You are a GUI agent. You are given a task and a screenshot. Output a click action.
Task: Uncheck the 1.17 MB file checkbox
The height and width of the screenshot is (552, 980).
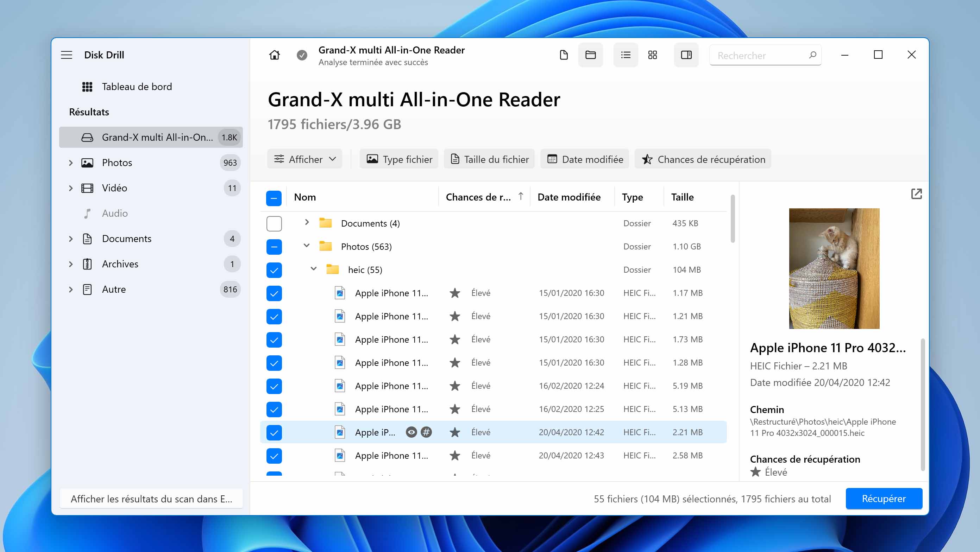pos(274,293)
